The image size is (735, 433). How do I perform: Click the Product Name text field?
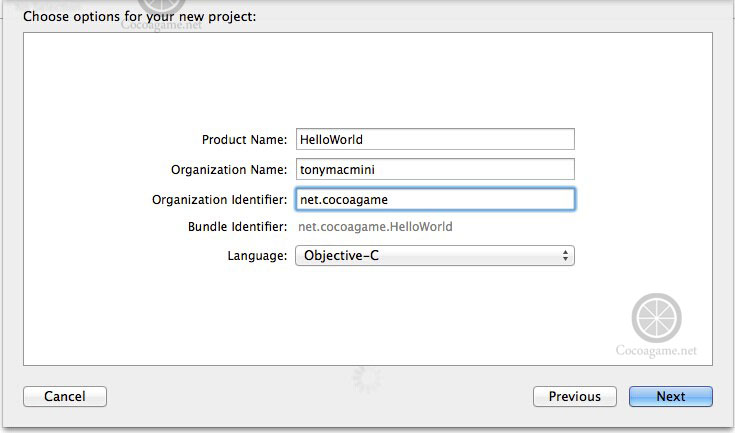(x=435, y=140)
